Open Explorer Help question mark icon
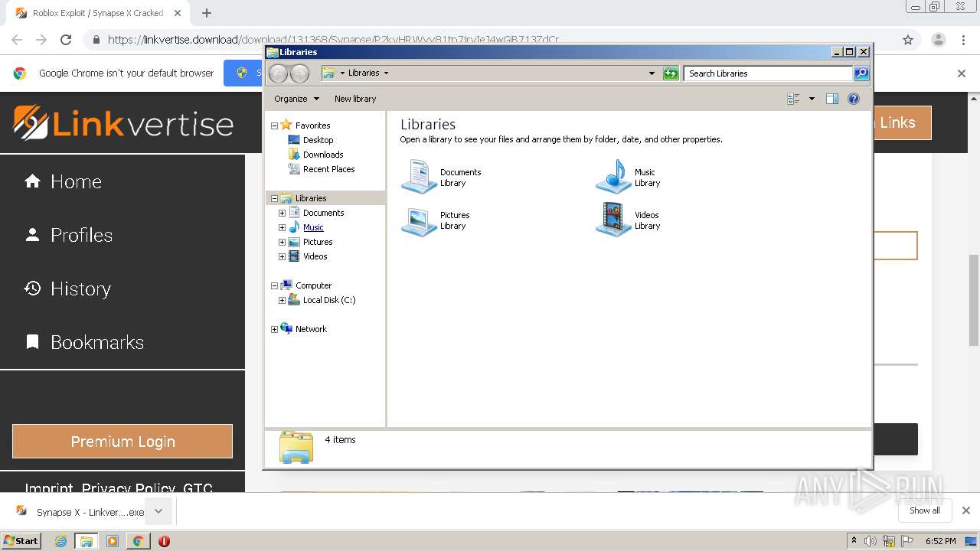980x551 pixels. click(854, 99)
